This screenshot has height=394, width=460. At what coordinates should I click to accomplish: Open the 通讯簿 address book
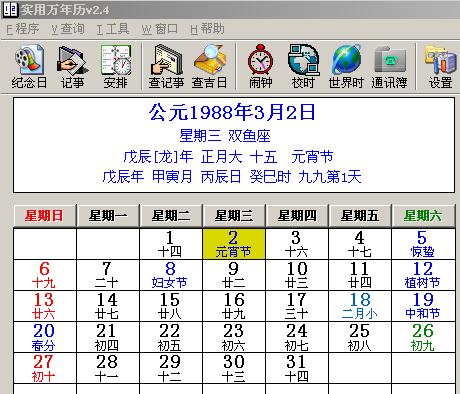click(x=389, y=66)
